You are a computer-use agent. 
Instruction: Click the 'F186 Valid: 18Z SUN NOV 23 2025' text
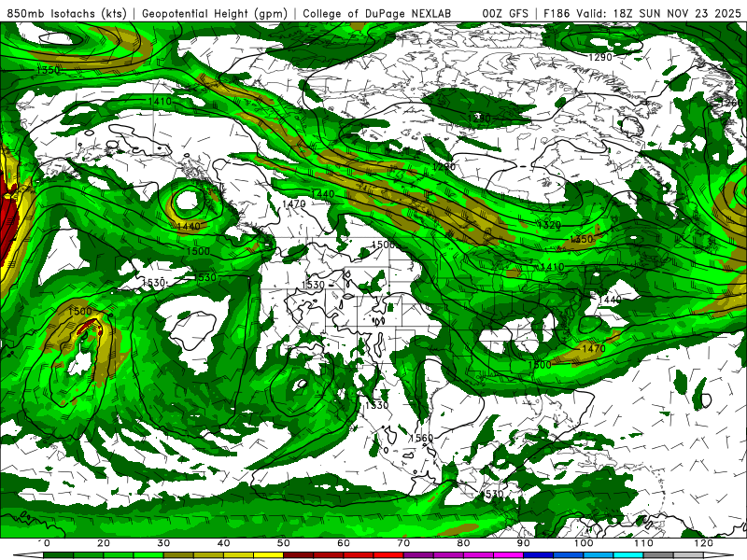pyautogui.click(x=641, y=13)
